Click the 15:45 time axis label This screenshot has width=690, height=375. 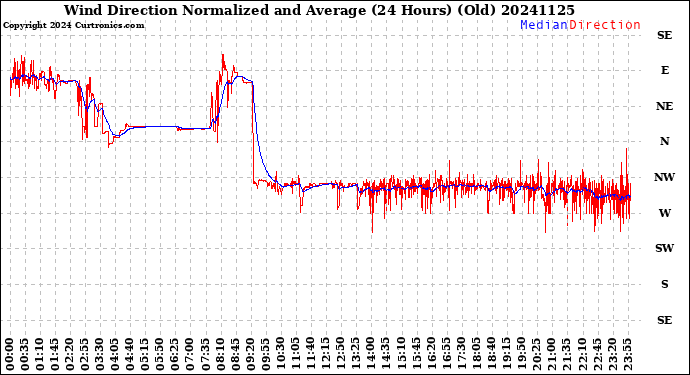(x=416, y=354)
